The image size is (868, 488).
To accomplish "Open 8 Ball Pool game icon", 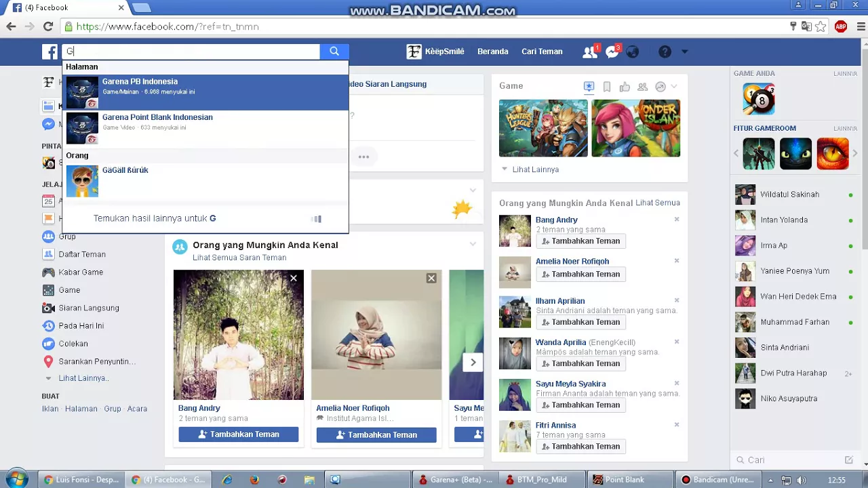I will tap(758, 100).
